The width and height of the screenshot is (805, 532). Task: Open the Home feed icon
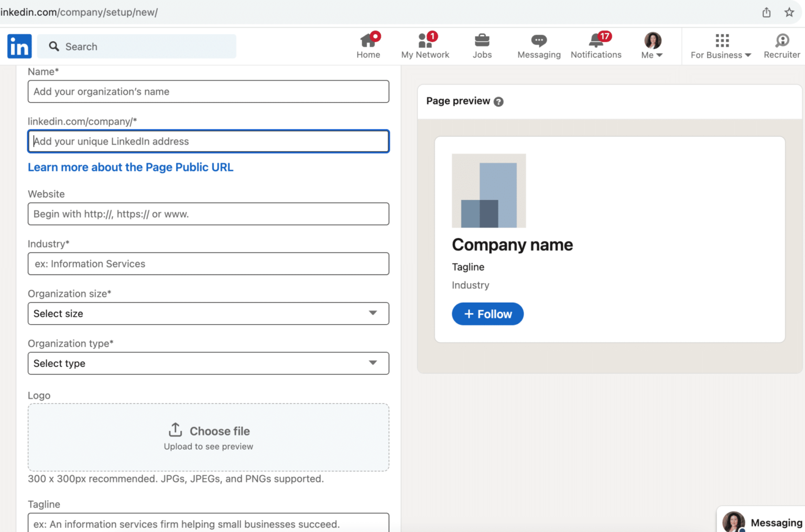point(368,41)
